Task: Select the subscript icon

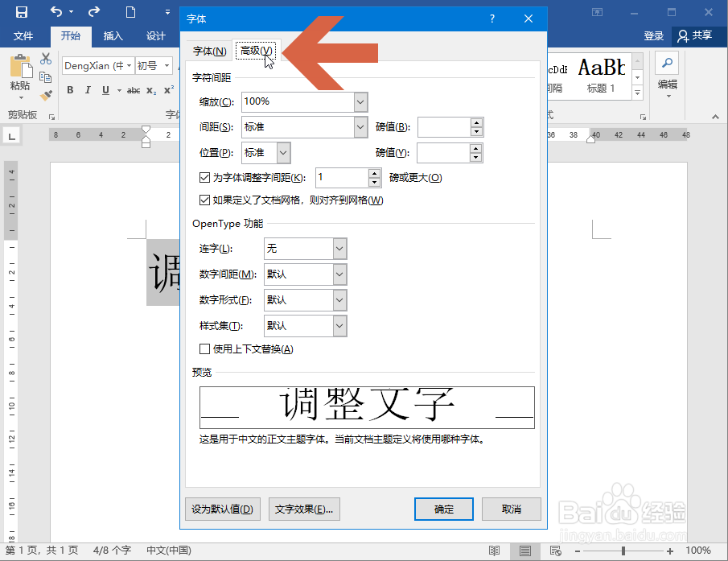Action: tap(150, 90)
